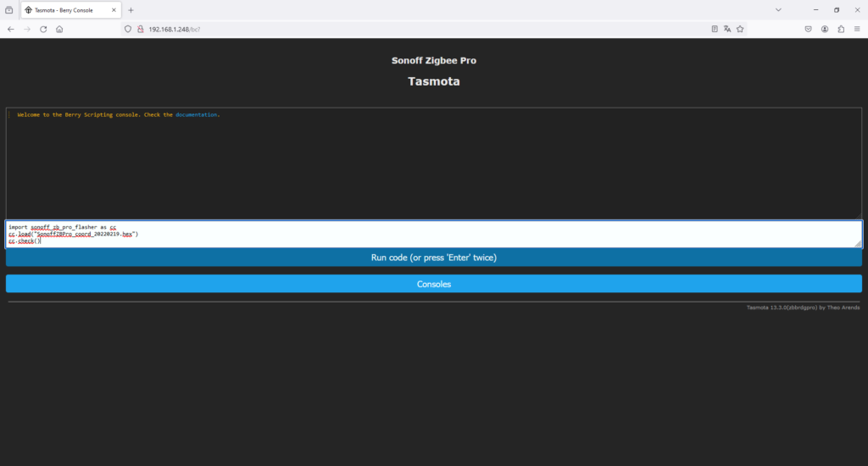868x466 pixels.
Task: Go to the browser home page
Action: (59, 30)
